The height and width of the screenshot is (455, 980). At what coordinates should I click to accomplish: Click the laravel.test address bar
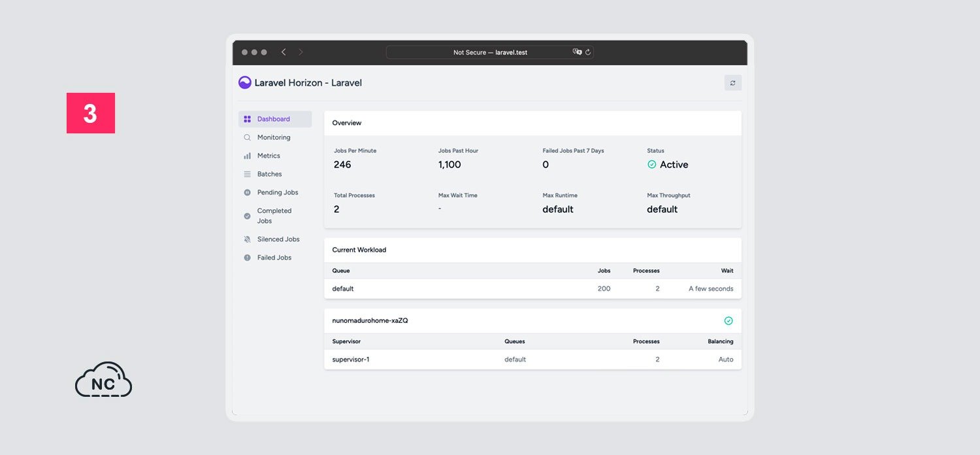tap(490, 52)
